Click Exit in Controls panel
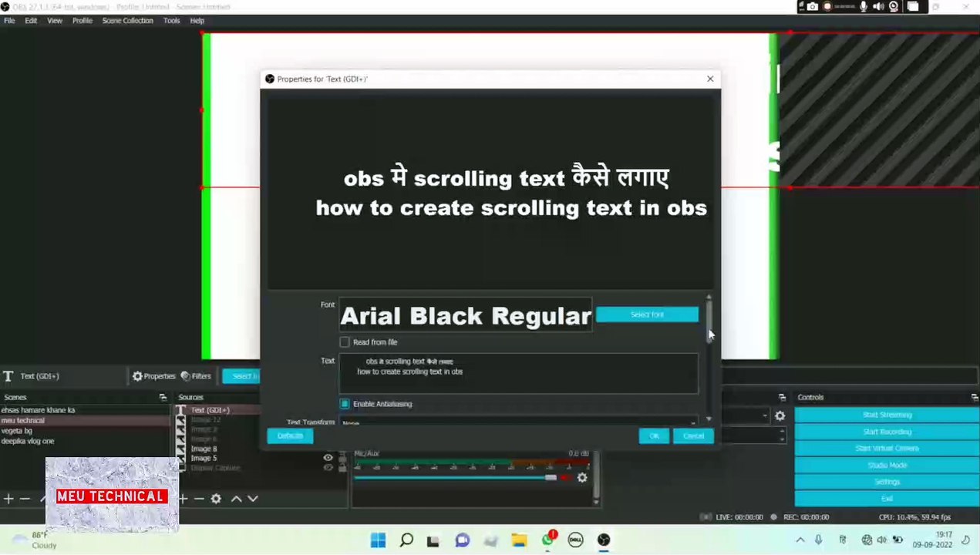Viewport: 980px width, 555px height. [x=887, y=499]
